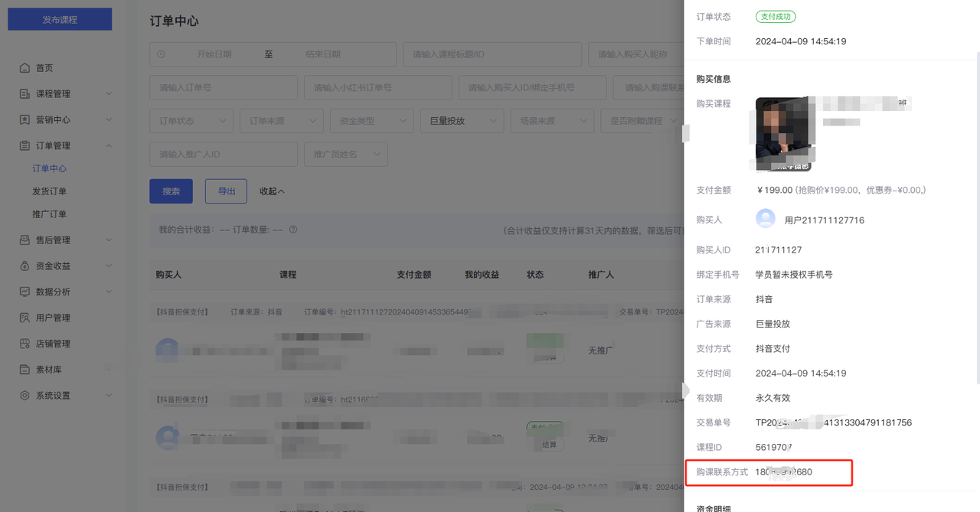Click the 导出 export button

click(x=226, y=191)
